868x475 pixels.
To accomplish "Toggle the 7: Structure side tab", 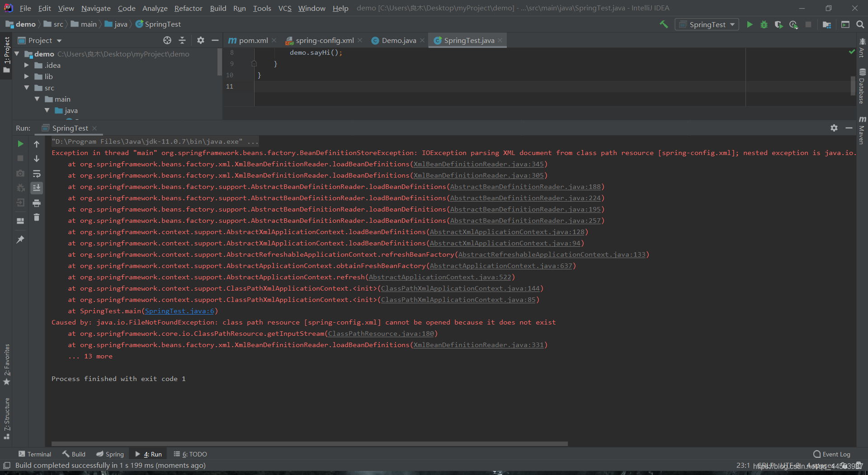I will click(6, 418).
